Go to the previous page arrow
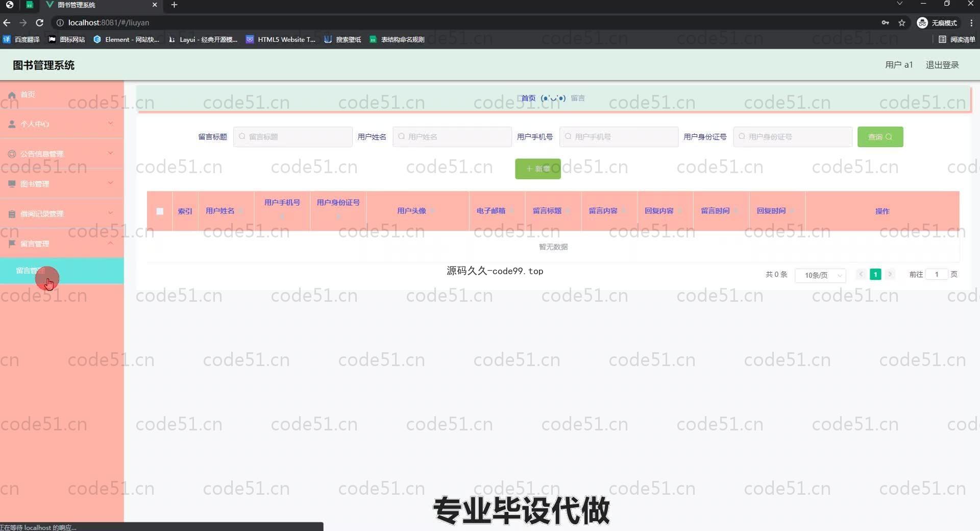The image size is (980, 531). click(861, 274)
